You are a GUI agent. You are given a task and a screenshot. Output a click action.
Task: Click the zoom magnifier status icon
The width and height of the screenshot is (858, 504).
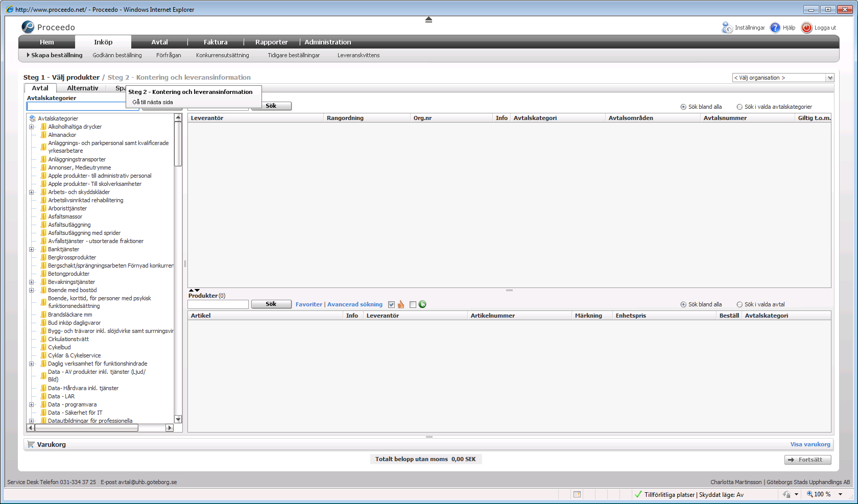tap(809, 494)
